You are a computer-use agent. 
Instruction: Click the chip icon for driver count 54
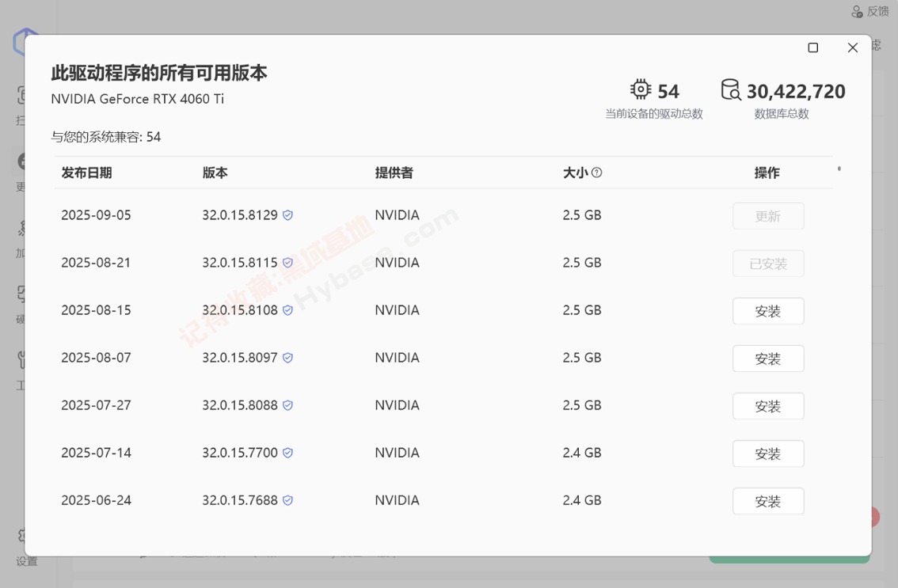(640, 89)
